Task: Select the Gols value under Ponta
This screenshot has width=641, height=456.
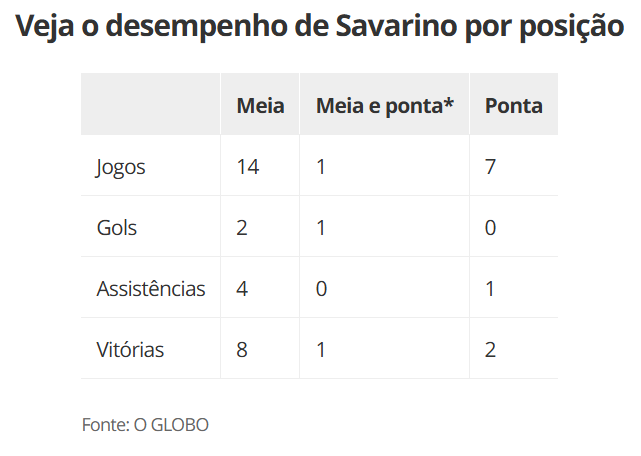Action: (x=491, y=228)
